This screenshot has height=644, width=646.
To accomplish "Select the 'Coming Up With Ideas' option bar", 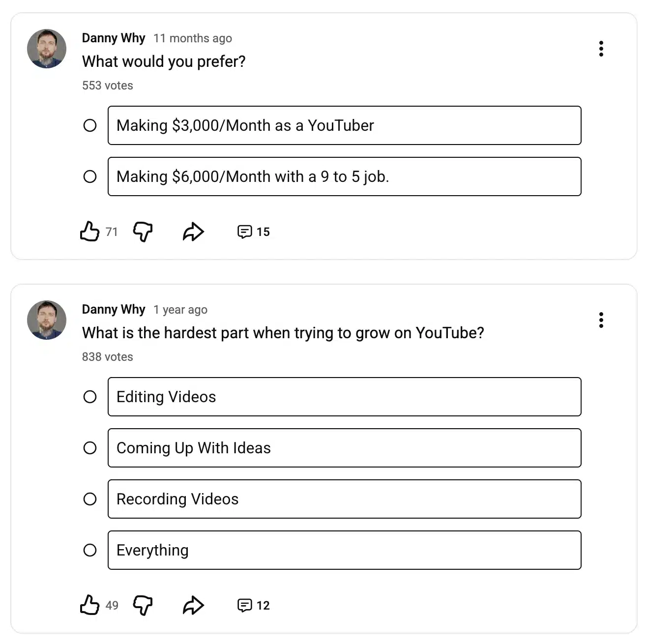I will pyautogui.click(x=344, y=448).
